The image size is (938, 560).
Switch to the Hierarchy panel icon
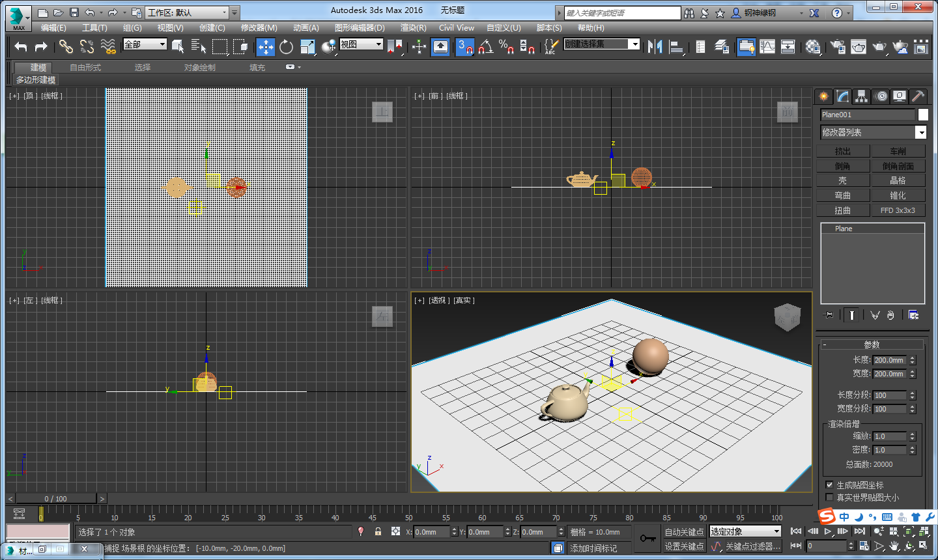point(862,96)
